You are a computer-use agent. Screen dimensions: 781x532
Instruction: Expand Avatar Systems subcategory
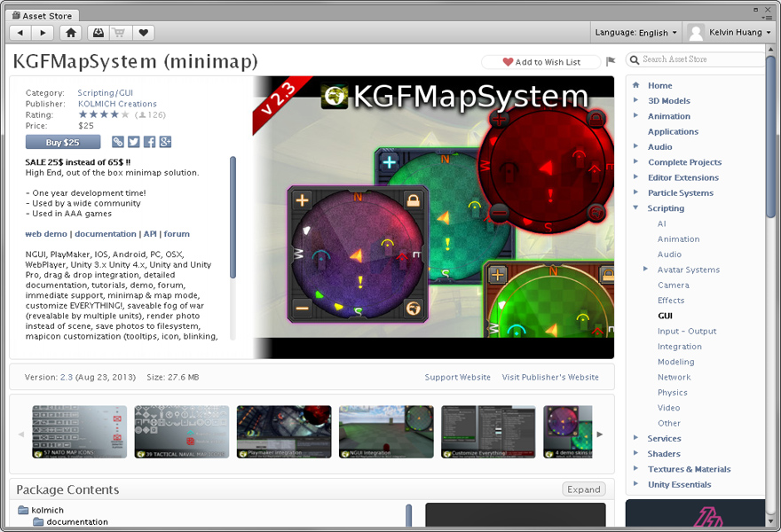point(645,270)
